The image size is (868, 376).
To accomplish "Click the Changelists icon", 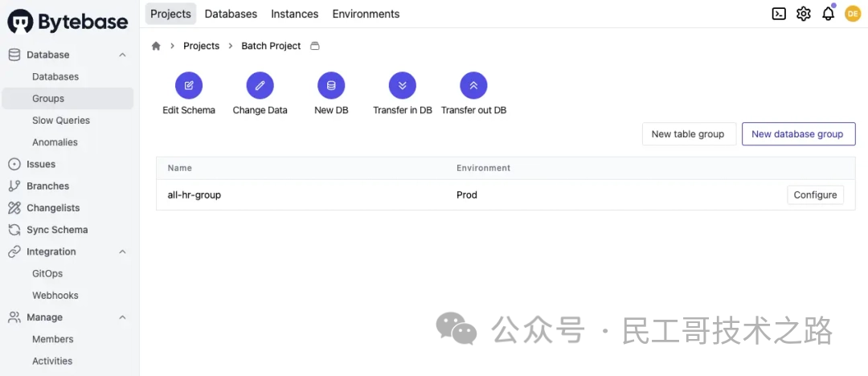I will (x=14, y=207).
